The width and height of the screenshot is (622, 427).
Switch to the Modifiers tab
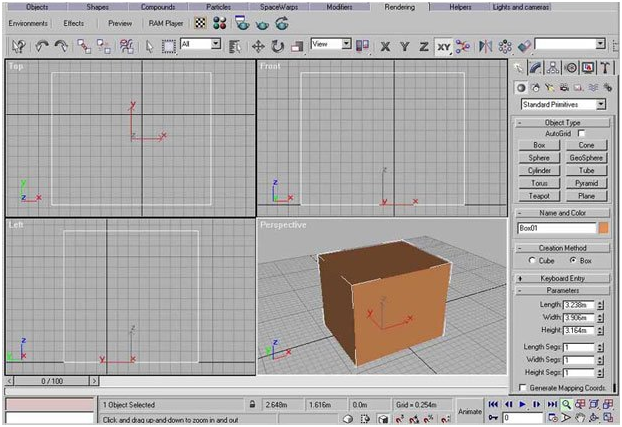[x=340, y=7]
